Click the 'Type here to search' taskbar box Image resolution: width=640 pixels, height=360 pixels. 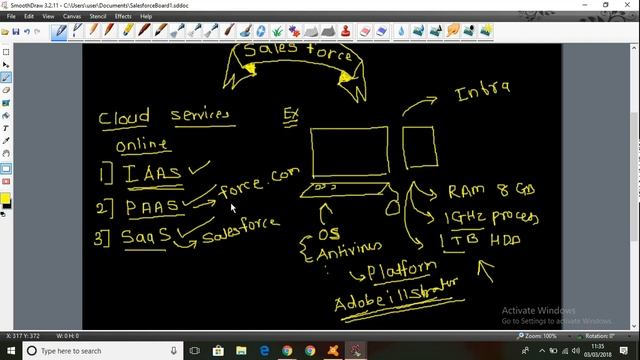[x=102, y=351]
